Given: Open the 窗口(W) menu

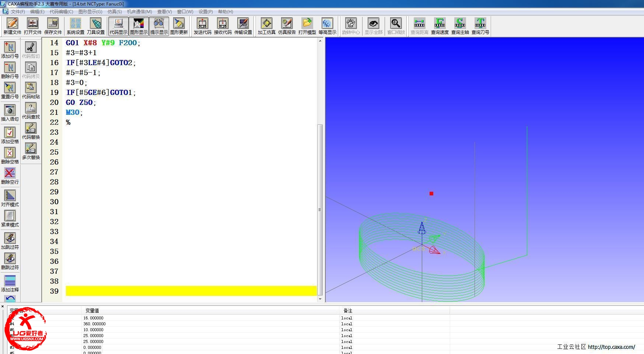Looking at the screenshot, I should click(185, 12).
